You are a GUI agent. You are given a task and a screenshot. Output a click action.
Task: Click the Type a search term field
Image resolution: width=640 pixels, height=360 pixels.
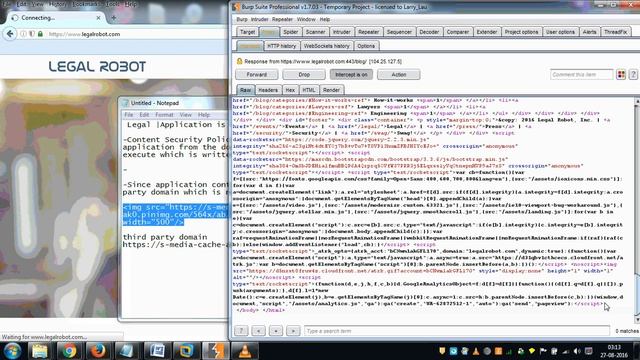point(457,331)
